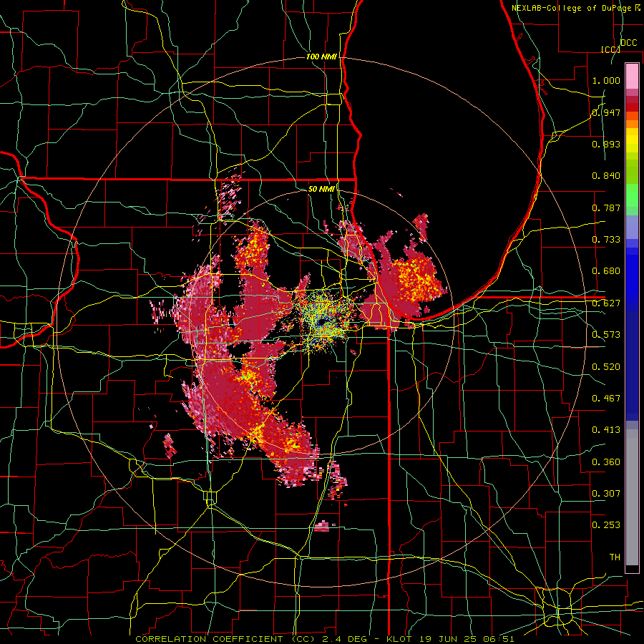Pick the orange swatch on the color bar
The height and width of the screenshot is (644, 644).
632,124
